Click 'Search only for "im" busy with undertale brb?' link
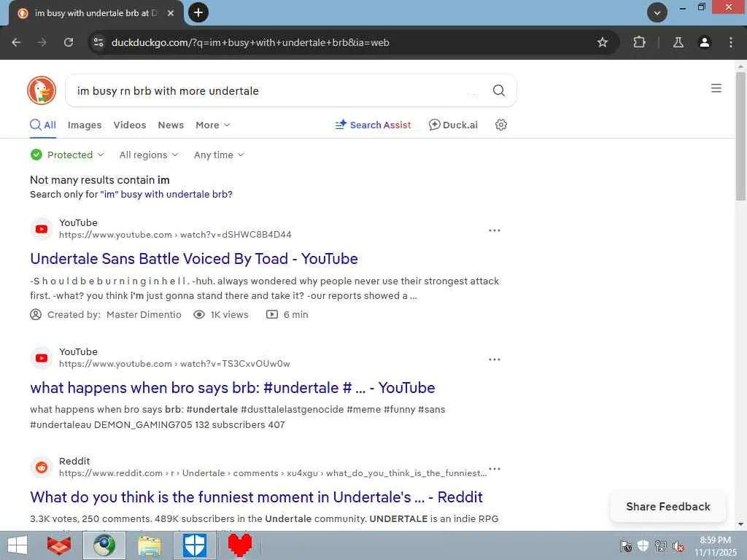Image resolution: width=747 pixels, height=560 pixels. pos(131,194)
